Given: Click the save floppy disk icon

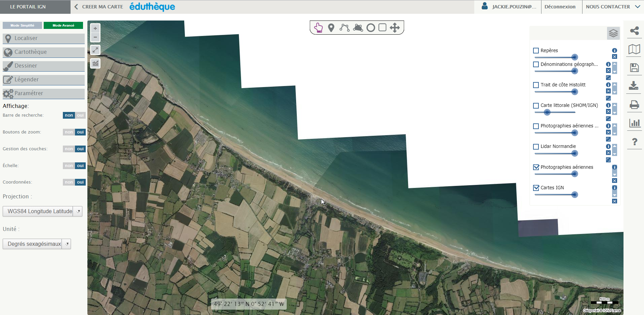Looking at the screenshot, I should (x=634, y=68).
